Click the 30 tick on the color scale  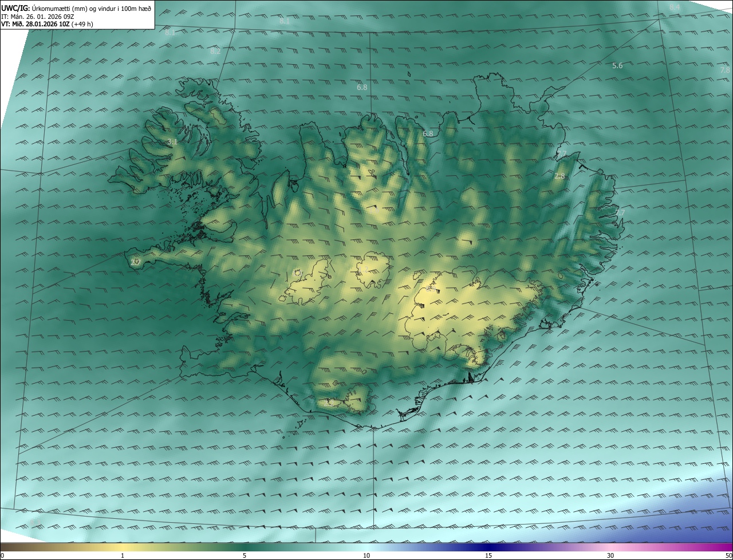click(x=610, y=555)
